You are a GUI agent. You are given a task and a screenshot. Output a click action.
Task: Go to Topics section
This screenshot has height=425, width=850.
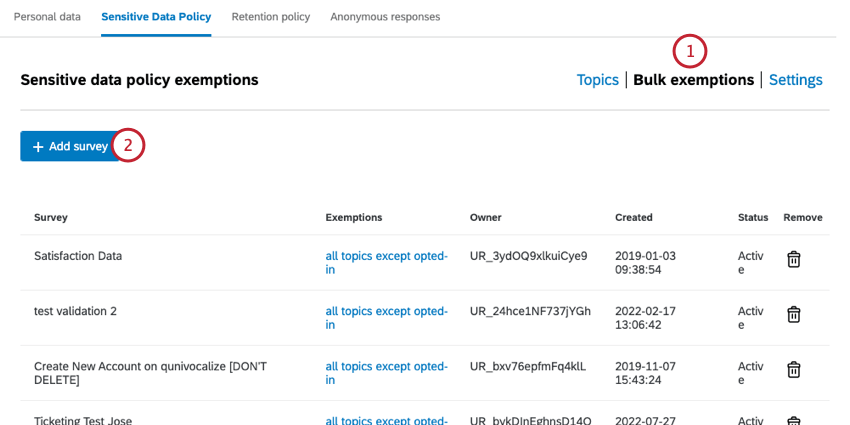click(597, 80)
